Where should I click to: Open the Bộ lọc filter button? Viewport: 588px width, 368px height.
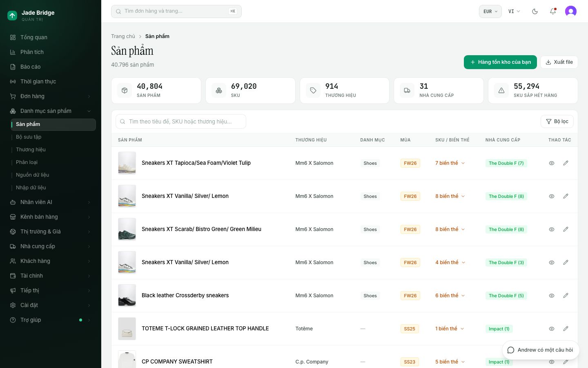point(557,121)
